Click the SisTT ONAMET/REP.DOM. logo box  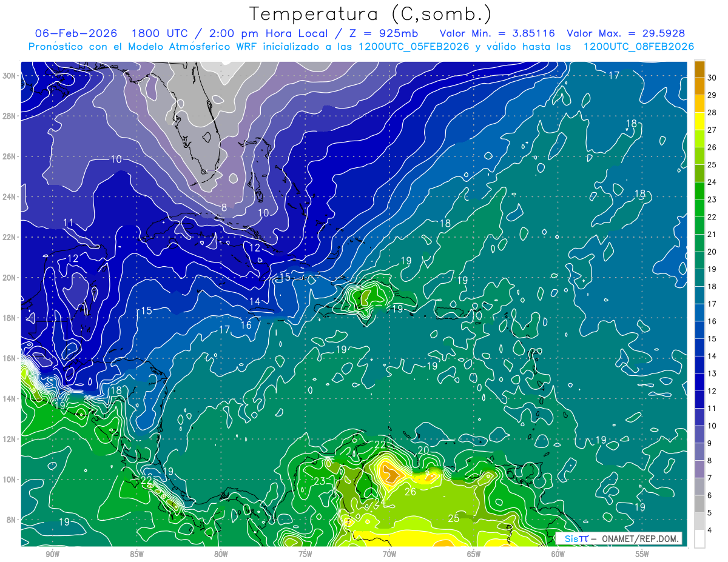[618, 538]
